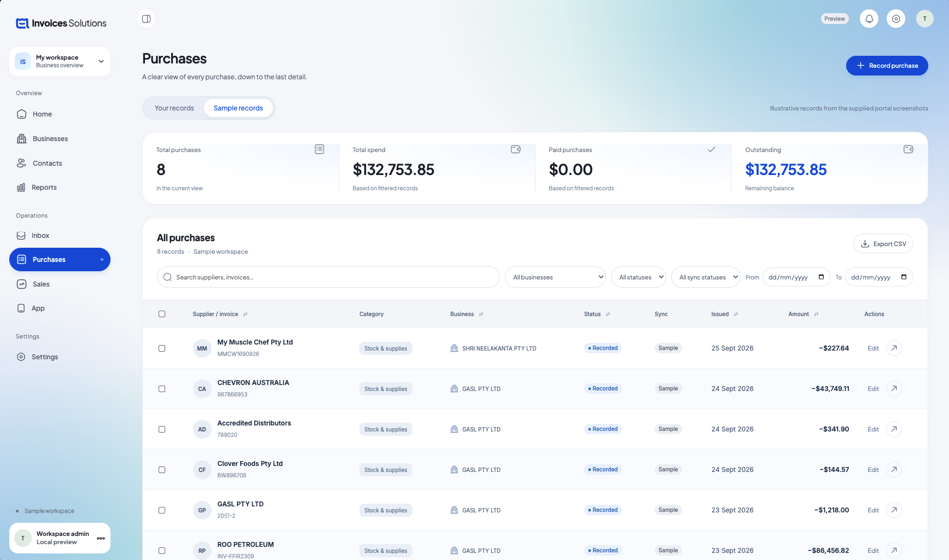The image size is (949, 560).
Task: Open workspace admin more options dots
Action: pyautogui.click(x=101, y=538)
